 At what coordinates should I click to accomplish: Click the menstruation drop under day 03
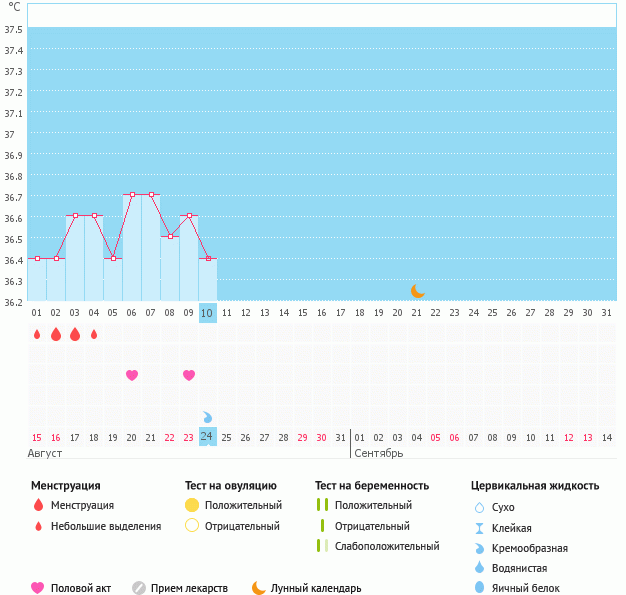coord(75,334)
